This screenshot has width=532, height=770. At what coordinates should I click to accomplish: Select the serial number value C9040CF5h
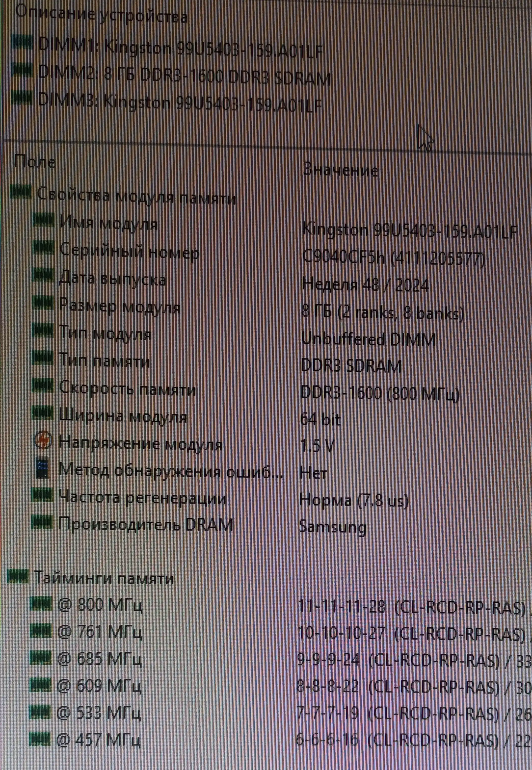pos(393,259)
